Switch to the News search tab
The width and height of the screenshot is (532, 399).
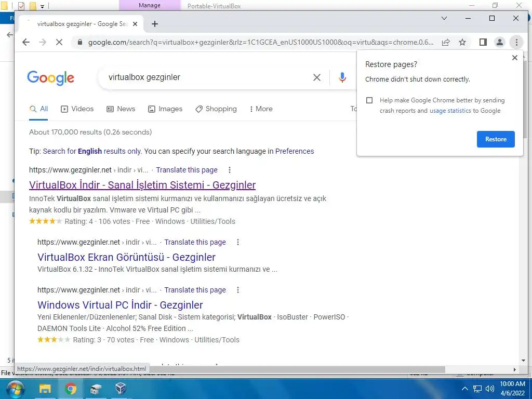point(121,109)
